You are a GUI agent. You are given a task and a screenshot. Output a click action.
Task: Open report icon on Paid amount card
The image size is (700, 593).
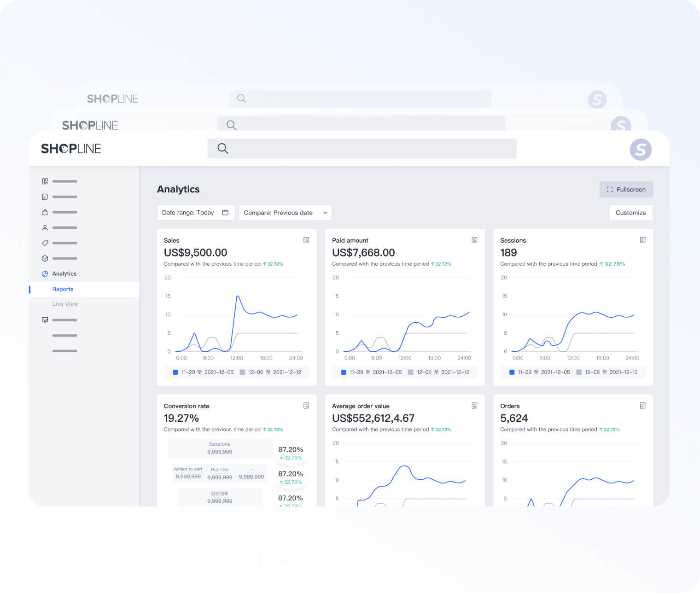coord(474,240)
